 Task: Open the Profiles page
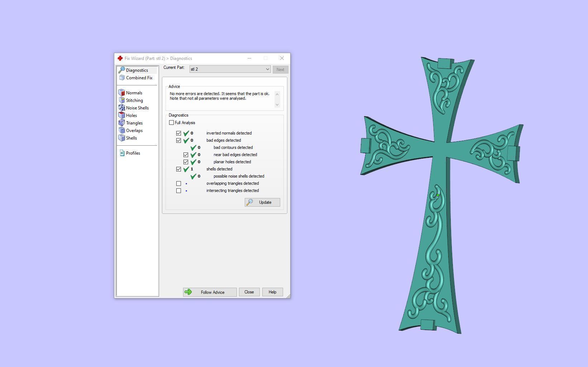coord(133,153)
